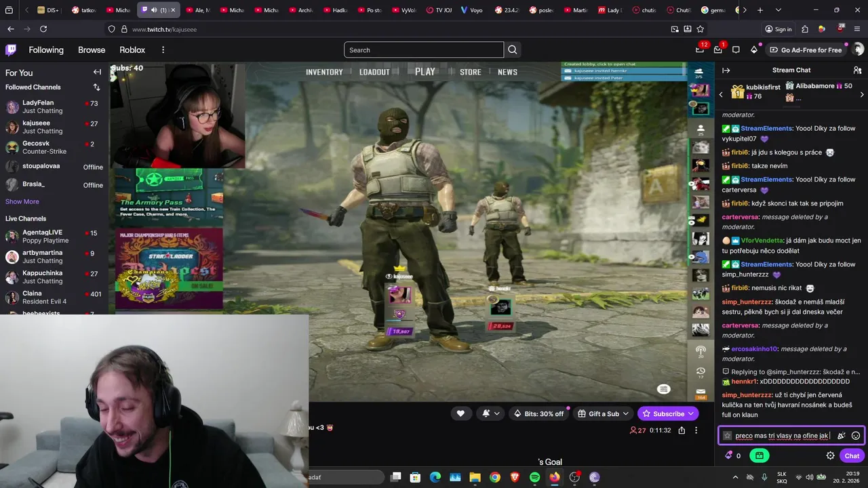Click the Subscribe button
The width and height of the screenshot is (868, 488).
click(668, 413)
